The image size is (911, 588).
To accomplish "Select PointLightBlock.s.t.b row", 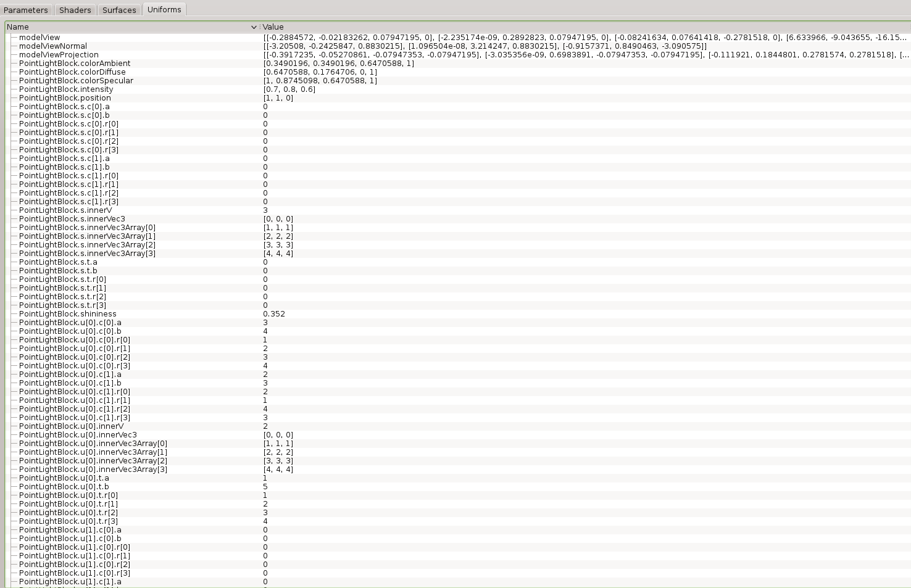I will tap(457, 271).
